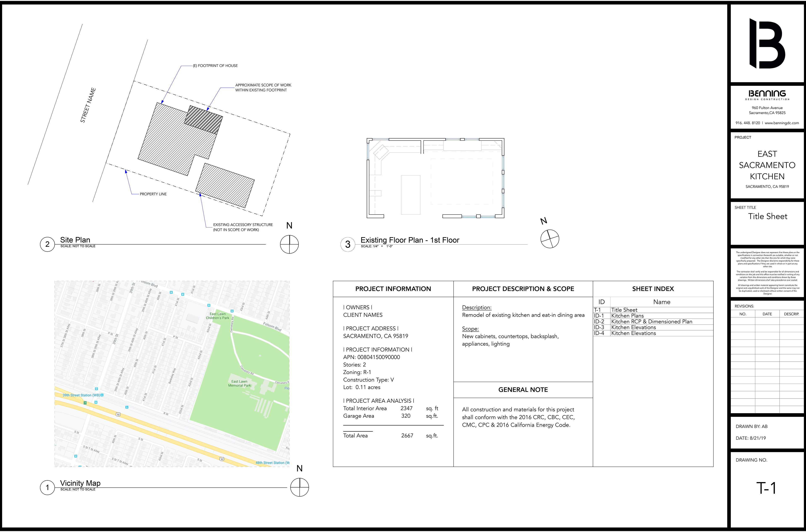Select the ID-4 Kitchen Elevations row
Viewport: 806px width, 532px height.
pyautogui.click(x=653, y=333)
